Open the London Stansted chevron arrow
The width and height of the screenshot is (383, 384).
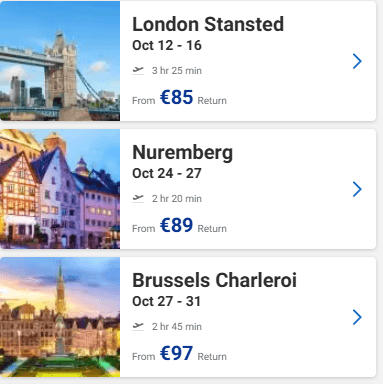[x=357, y=61]
